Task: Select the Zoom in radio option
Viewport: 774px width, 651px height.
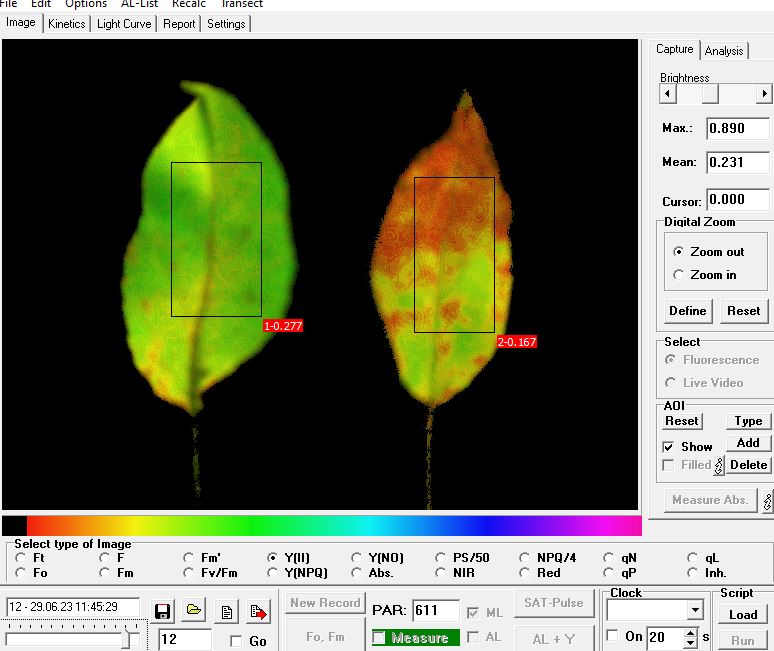Action: pos(679,275)
